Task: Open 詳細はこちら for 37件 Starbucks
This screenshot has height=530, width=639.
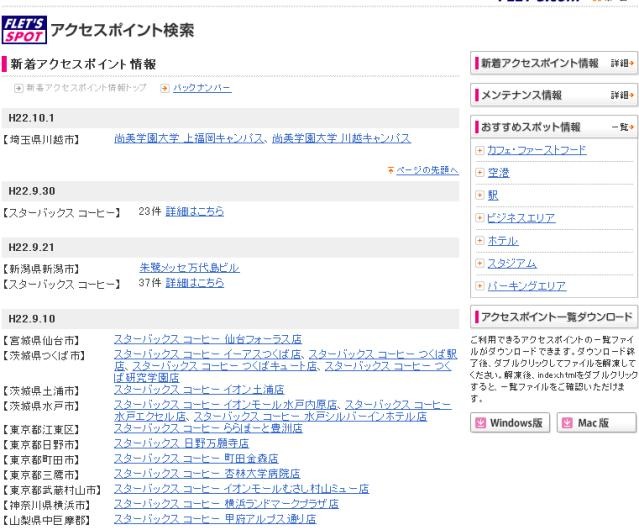Action: tap(194, 283)
